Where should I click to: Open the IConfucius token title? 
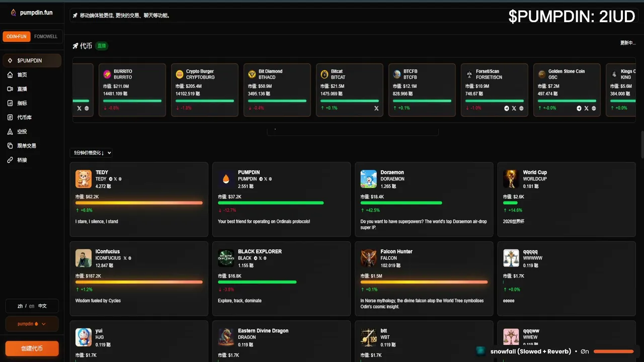(x=108, y=251)
